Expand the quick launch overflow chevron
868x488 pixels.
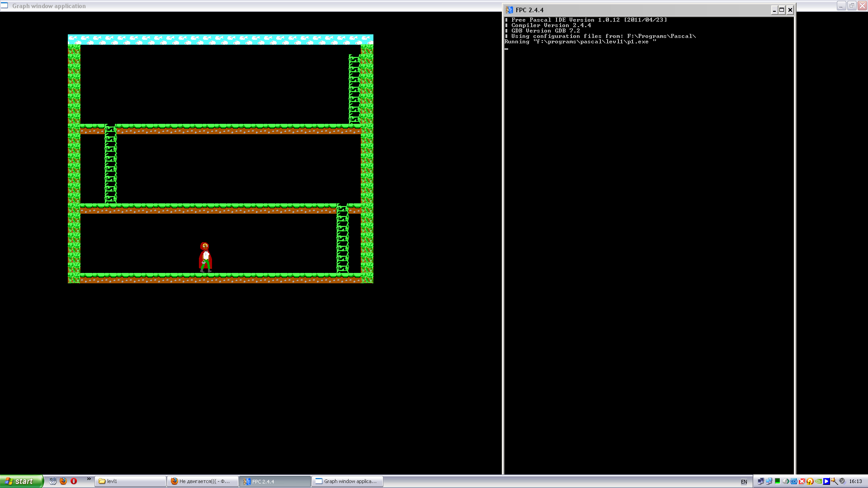coord(89,479)
